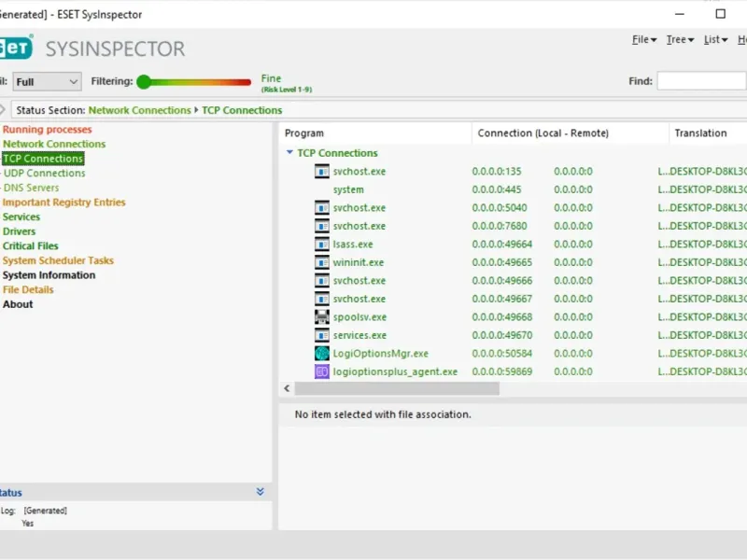Click the svchost.exe icon on port 49666 row
Screen dimensions: 747x560
tap(321, 281)
